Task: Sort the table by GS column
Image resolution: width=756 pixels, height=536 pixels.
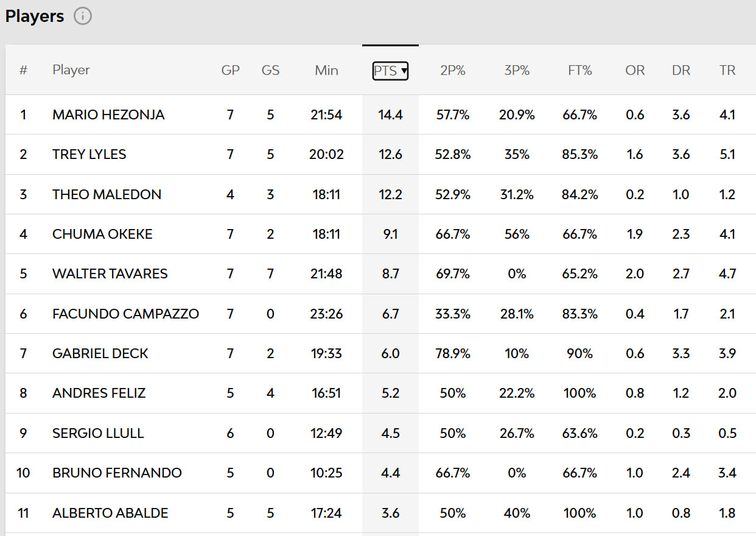Action: [270, 71]
